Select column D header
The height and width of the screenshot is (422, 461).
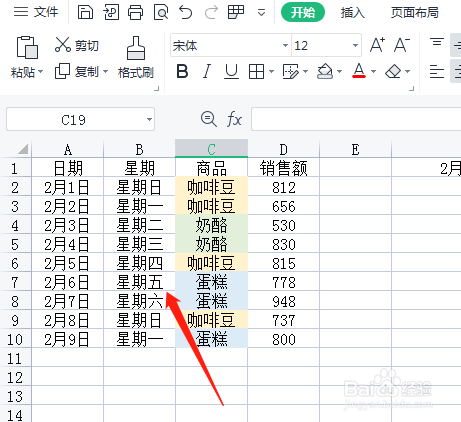[x=283, y=149]
